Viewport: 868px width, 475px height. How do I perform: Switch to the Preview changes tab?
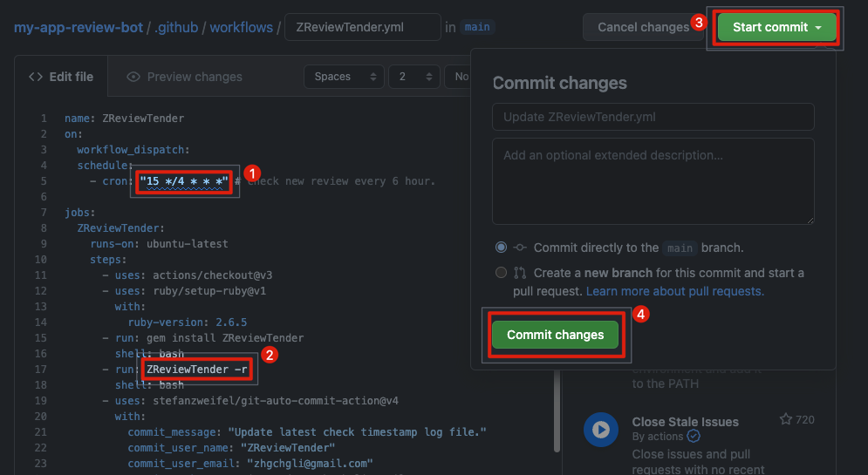pyautogui.click(x=184, y=77)
